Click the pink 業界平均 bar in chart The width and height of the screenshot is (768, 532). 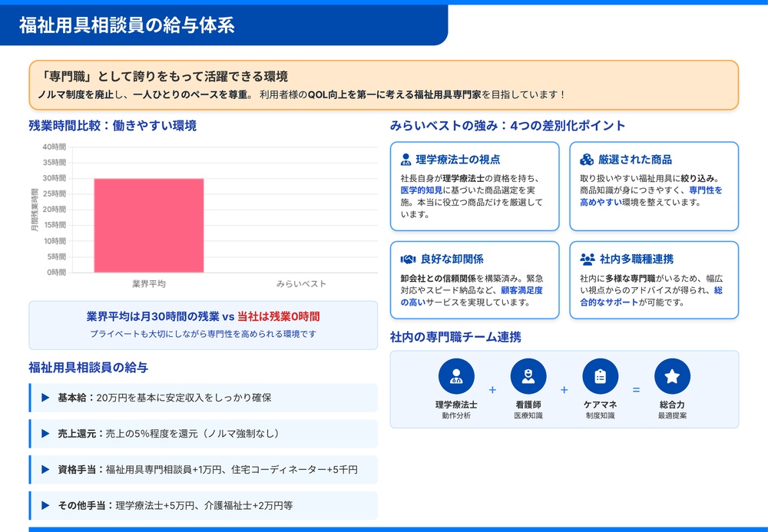pos(149,225)
